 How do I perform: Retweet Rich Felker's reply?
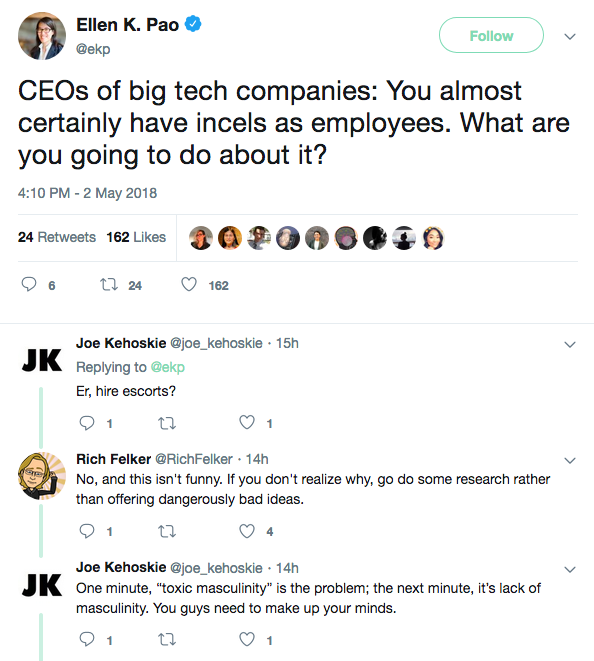[x=167, y=531]
